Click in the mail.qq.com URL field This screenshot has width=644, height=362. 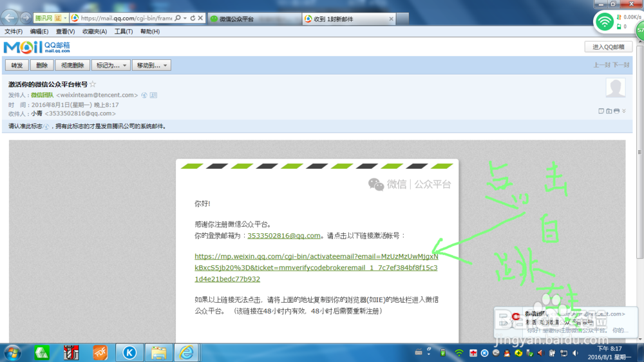[126, 18]
